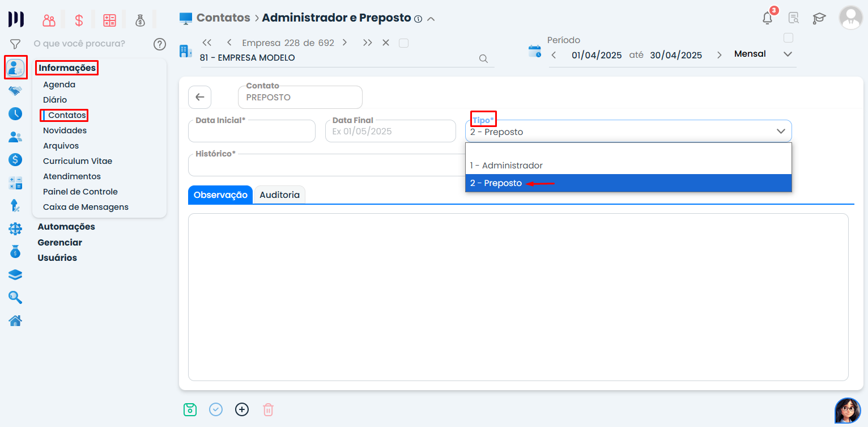
Task: Open the notifications bell
Action: pos(768,18)
